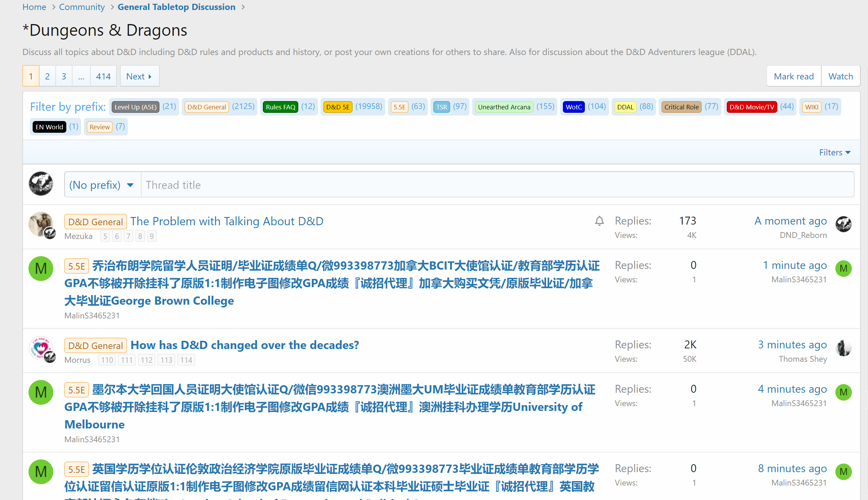Open the (No prefix) selector
The width and height of the screenshot is (868, 500).
pos(102,185)
